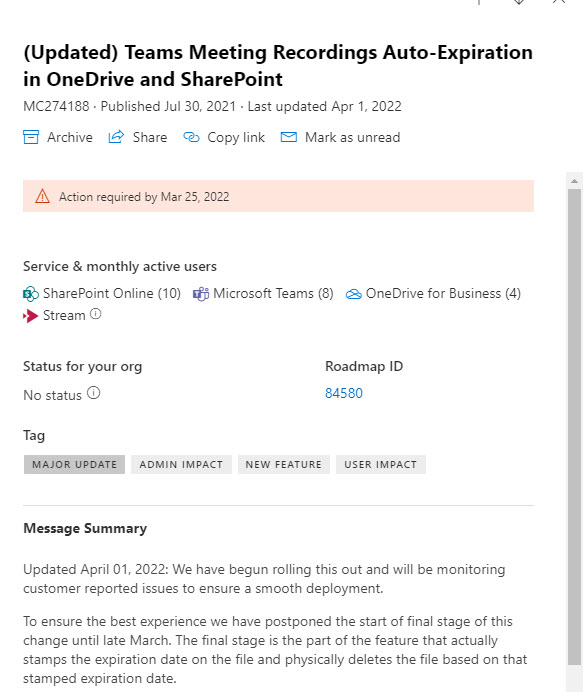Click the Stream service icon
The width and height of the screenshot is (583, 692).
coord(30,316)
